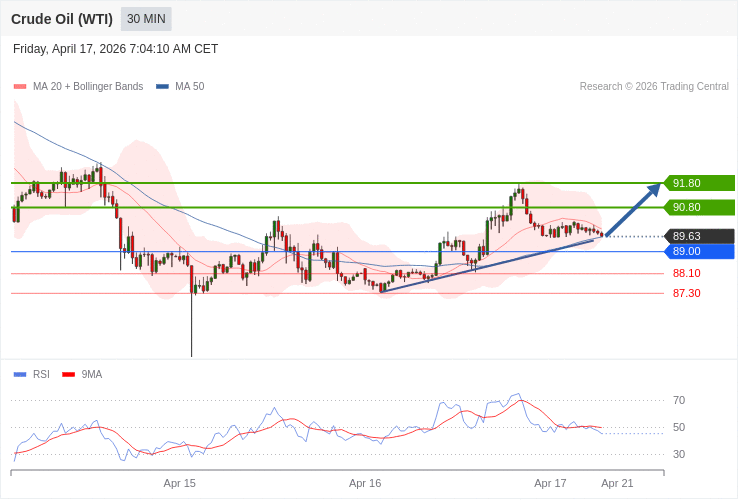Toggle the RSI legend label
The height and width of the screenshot is (500, 738).
pos(41,375)
